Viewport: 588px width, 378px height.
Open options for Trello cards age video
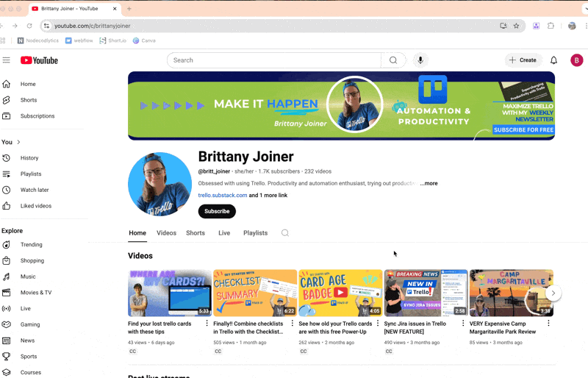(x=378, y=323)
